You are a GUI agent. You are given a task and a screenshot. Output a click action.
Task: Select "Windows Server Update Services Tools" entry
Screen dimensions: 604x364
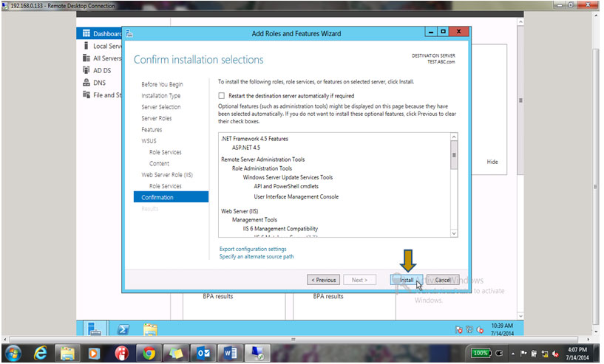288,177
